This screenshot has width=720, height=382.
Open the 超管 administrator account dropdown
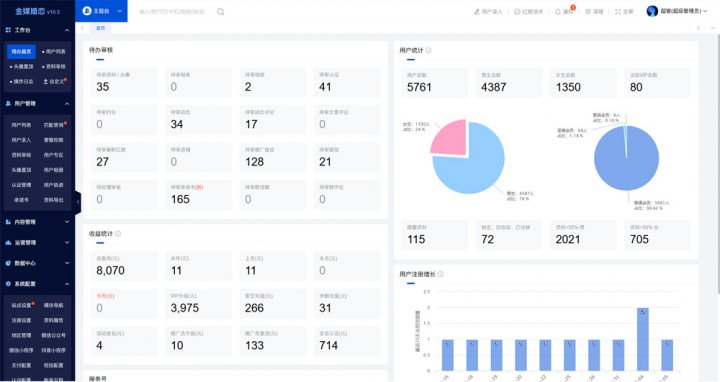pyautogui.click(x=676, y=11)
